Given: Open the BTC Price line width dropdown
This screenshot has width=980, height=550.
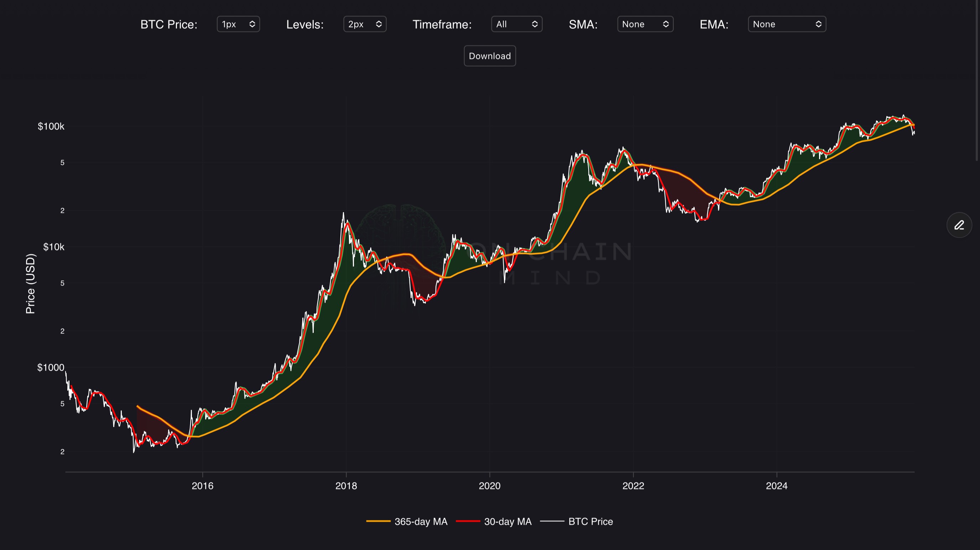Looking at the screenshot, I should [x=238, y=24].
